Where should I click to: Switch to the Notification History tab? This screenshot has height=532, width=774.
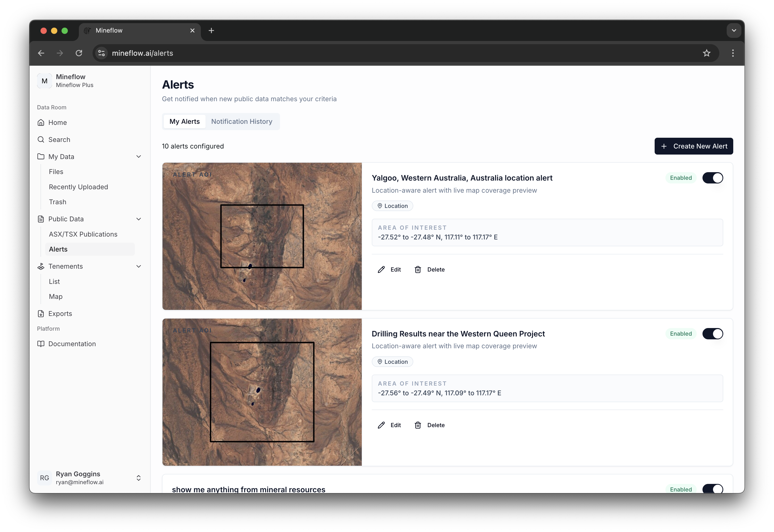coord(241,121)
